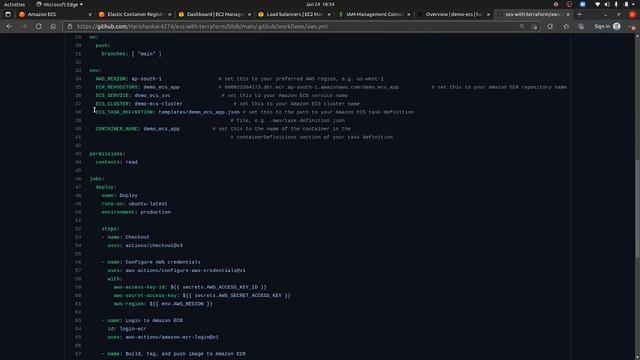Switch to the Dashboard EC2 Management tab
This screenshot has width=640, height=360.
click(214, 14)
